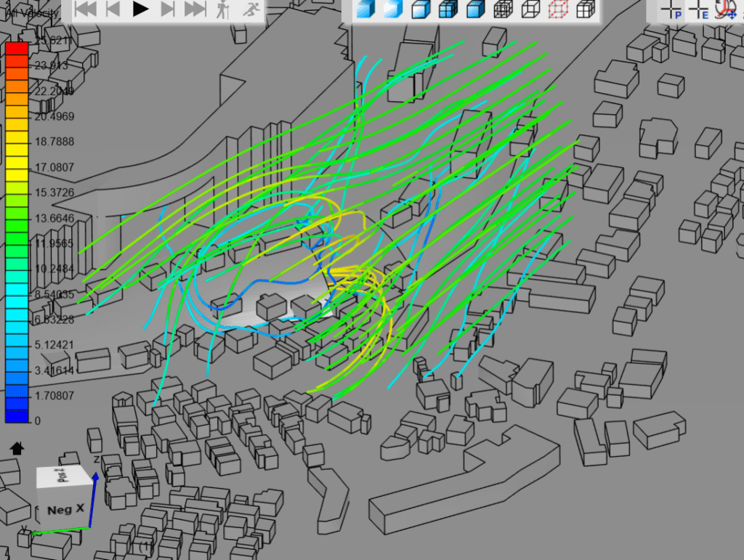Select the running person navigation mode
The image size is (744, 560).
(x=251, y=10)
